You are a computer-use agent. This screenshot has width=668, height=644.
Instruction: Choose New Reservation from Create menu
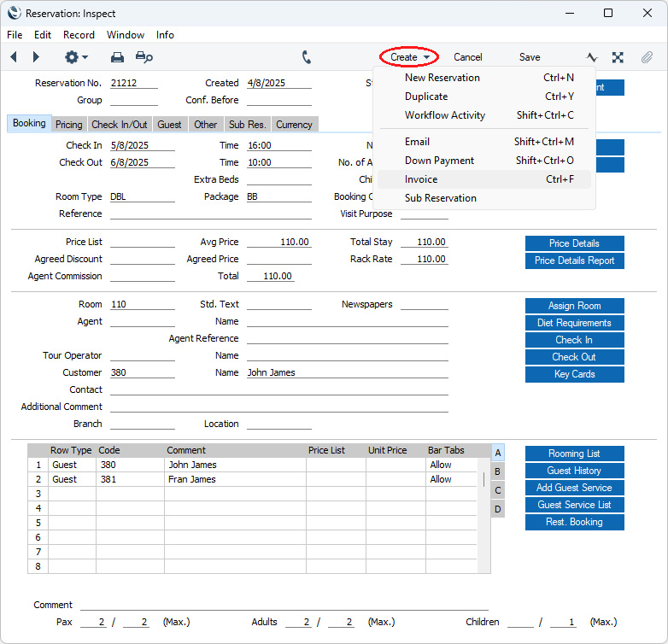484,78
